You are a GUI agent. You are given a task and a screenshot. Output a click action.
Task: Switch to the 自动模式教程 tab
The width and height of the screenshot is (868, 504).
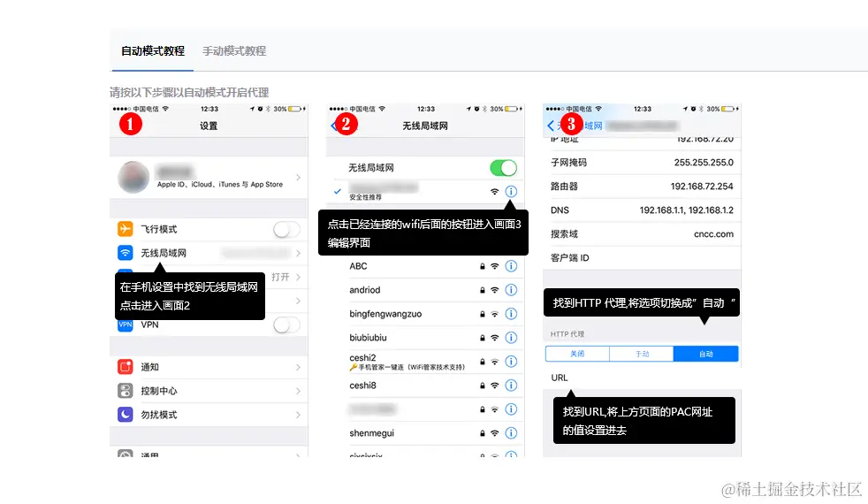(x=153, y=51)
